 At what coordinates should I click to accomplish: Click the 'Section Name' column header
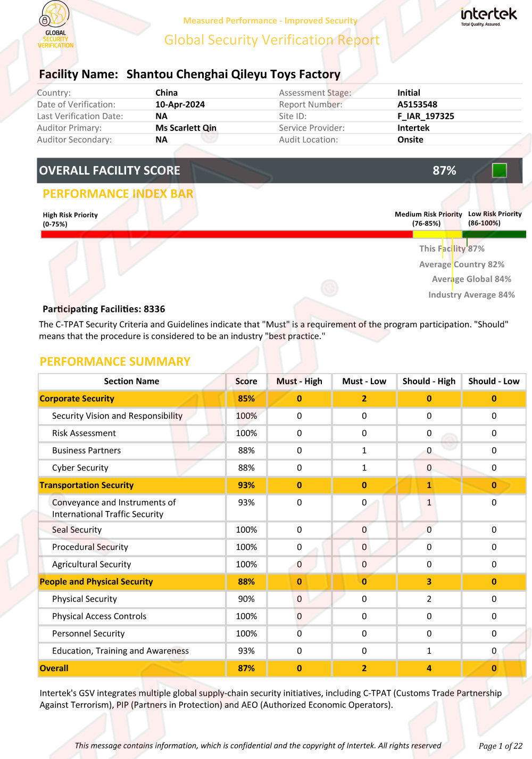131,381
